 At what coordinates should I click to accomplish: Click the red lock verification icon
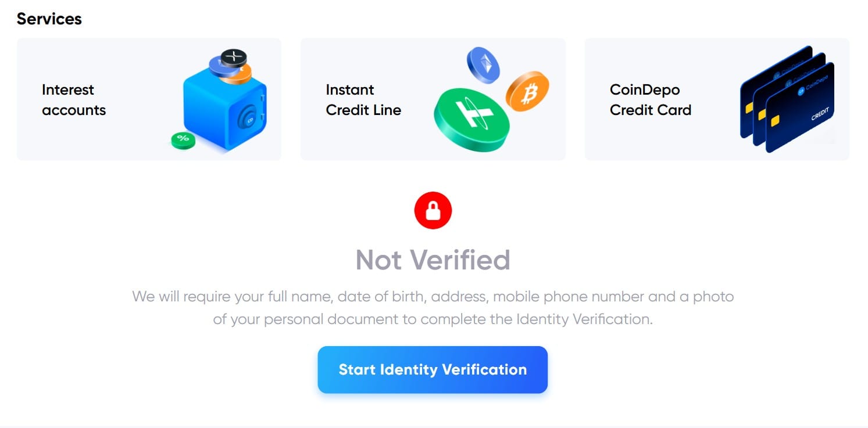(x=433, y=210)
